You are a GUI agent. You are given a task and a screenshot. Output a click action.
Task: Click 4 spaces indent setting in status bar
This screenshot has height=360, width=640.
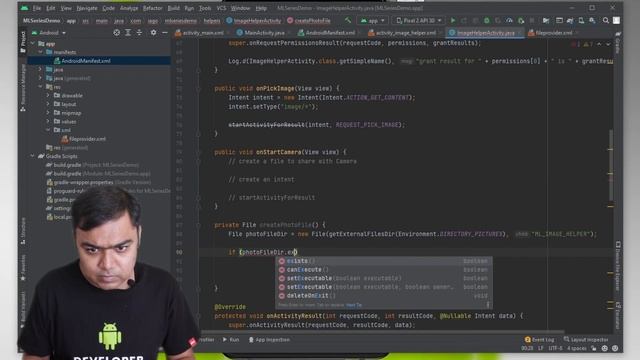click(576, 348)
